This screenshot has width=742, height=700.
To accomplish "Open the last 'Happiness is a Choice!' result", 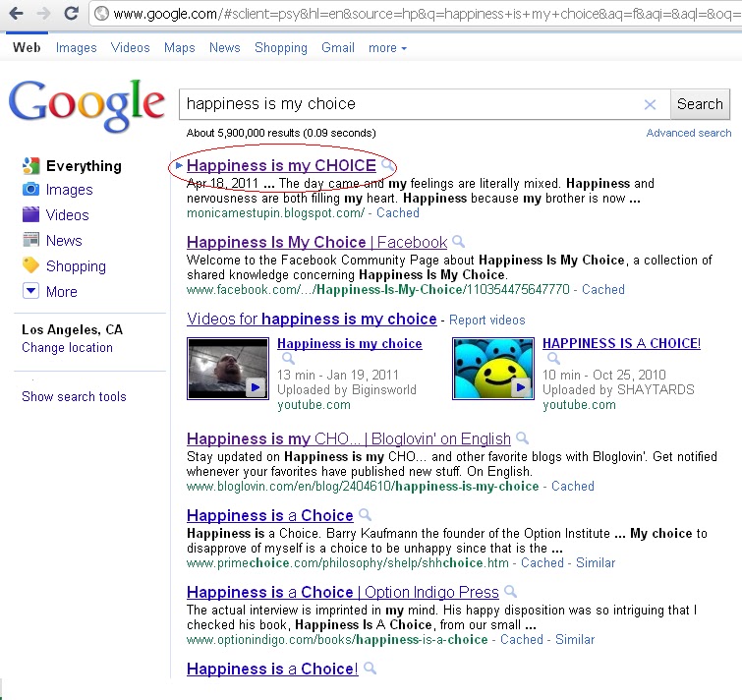I will point(272,669).
